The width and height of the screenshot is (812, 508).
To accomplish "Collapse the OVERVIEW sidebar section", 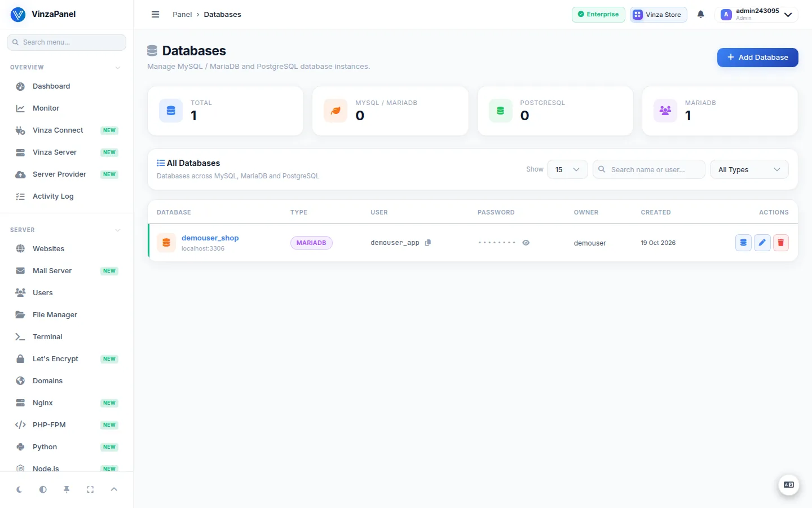I will [118, 67].
